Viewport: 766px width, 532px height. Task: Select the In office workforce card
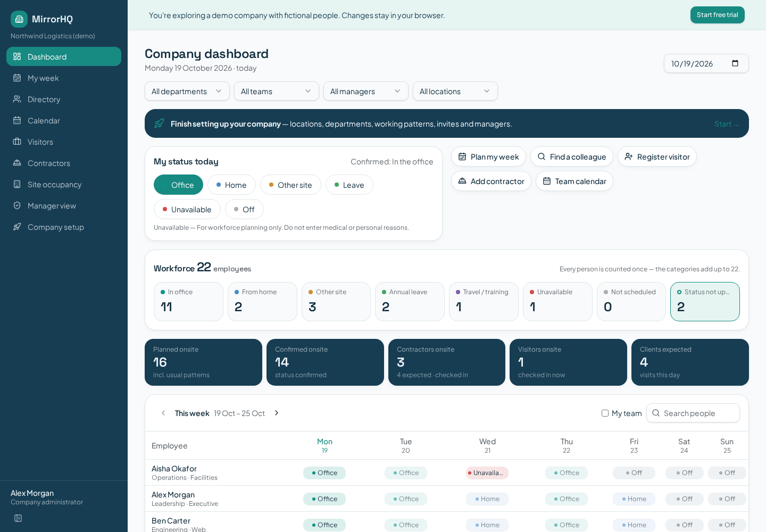[x=188, y=302]
